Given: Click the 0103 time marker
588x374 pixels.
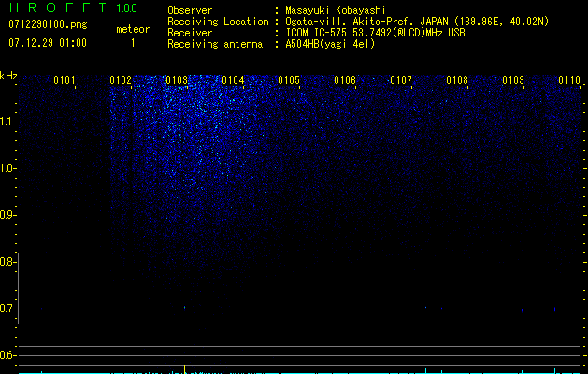Looking at the screenshot, I should 177,80.
